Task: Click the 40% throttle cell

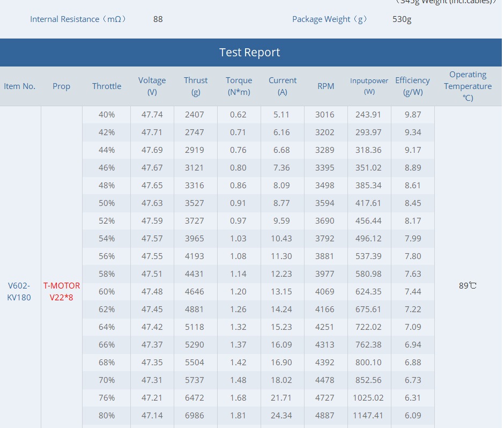Action: pos(107,115)
